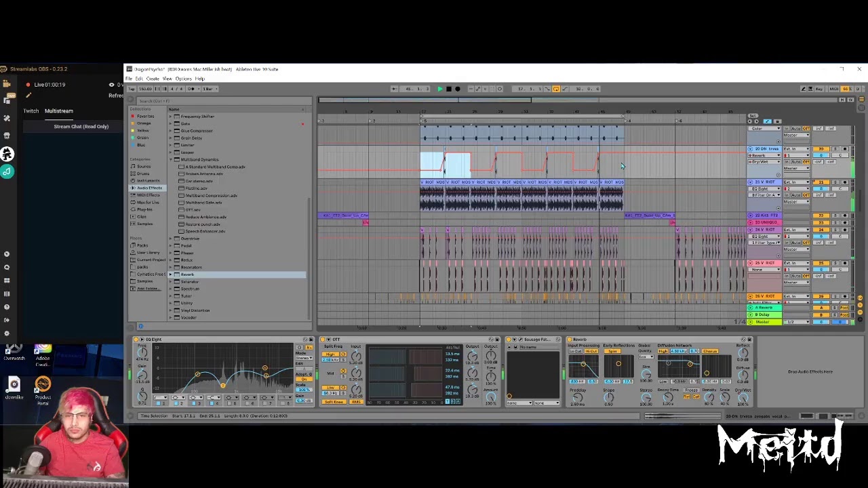Open the Options menu
Image resolution: width=868 pixels, height=488 pixels.
coord(183,79)
